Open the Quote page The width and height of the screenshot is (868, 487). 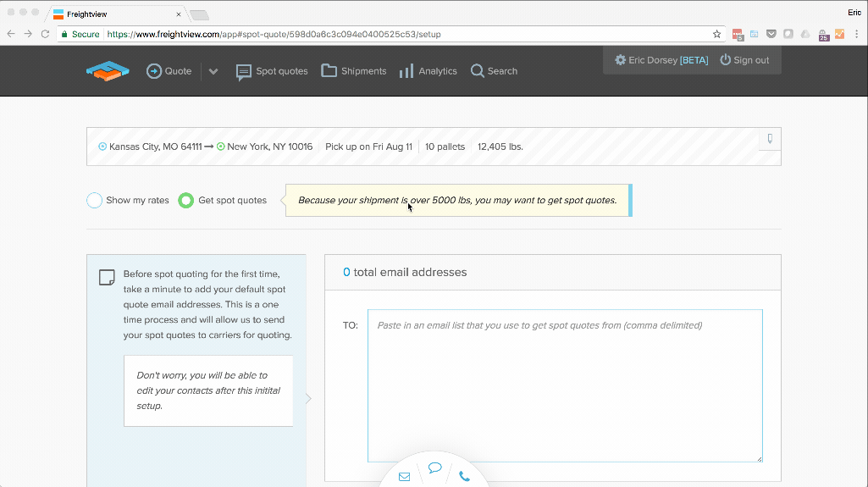click(169, 71)
